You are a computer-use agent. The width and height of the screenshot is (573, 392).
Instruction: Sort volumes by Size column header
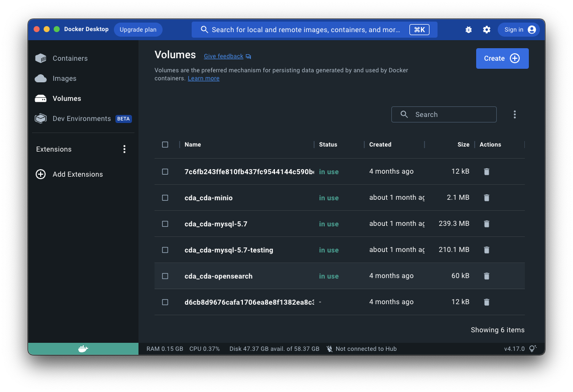[463, 145]
